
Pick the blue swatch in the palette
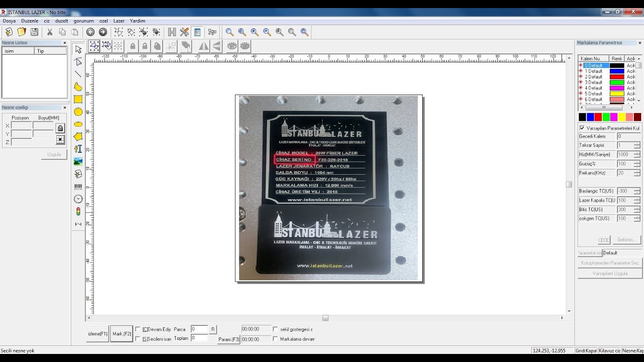click(590, 117)
